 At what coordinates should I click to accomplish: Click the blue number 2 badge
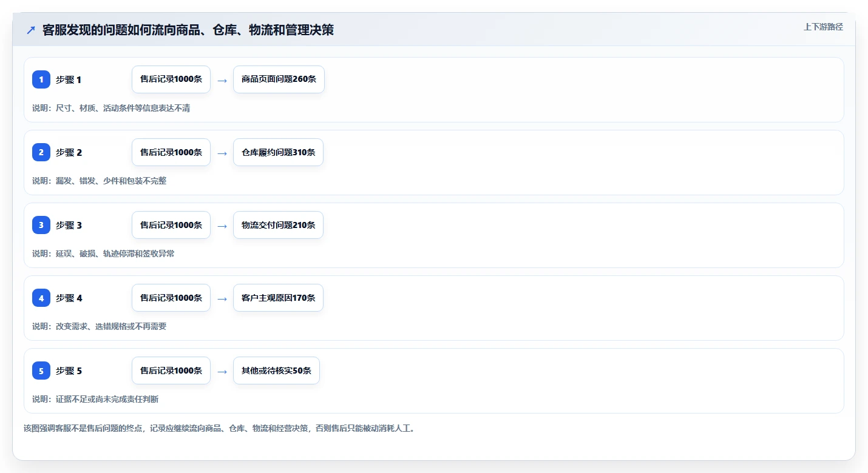(41, 152)
